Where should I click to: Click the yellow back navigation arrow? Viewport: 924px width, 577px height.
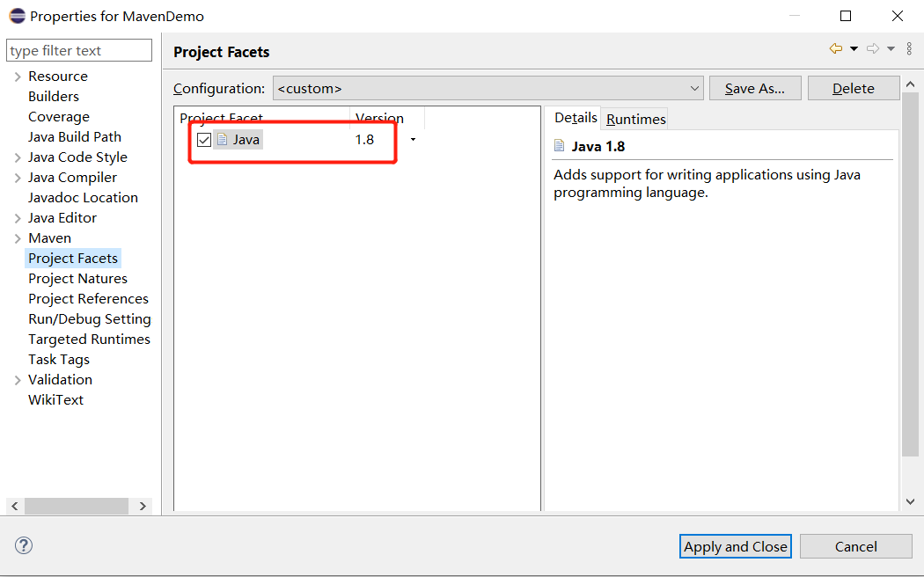coord(835,49)
